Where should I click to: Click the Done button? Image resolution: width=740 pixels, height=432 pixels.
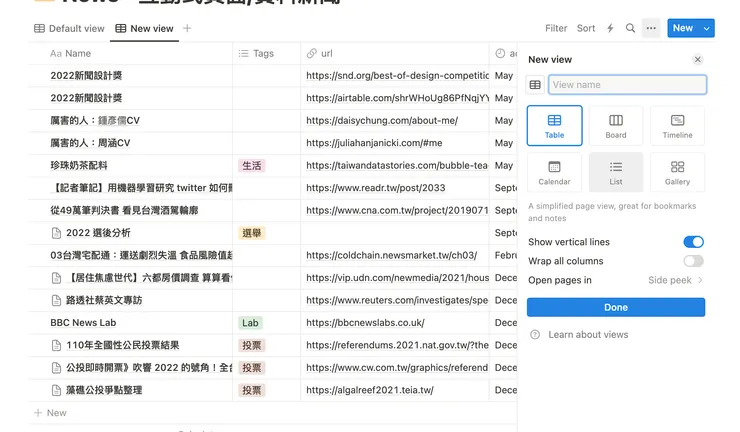tap(616, 307)
